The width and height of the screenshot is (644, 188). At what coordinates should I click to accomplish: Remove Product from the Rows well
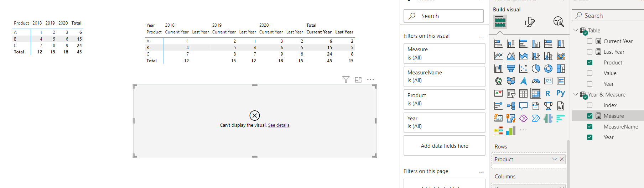[x=562, y=159]
